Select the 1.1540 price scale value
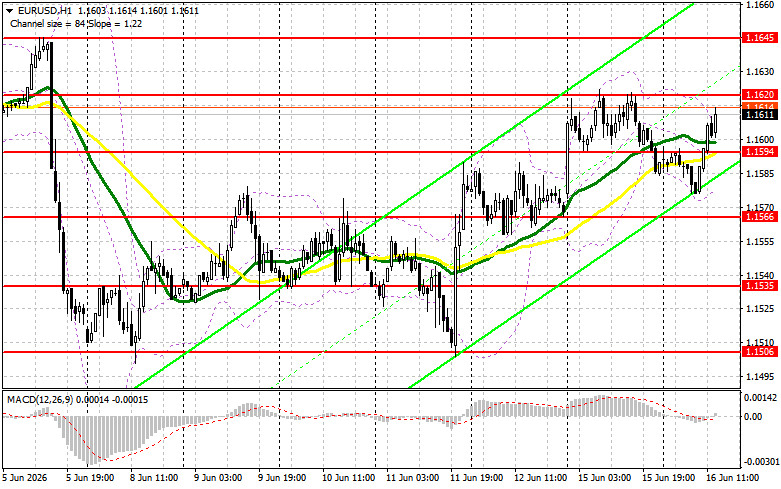The height and width of the screenshot is (489, 781). tap(760, 275)
